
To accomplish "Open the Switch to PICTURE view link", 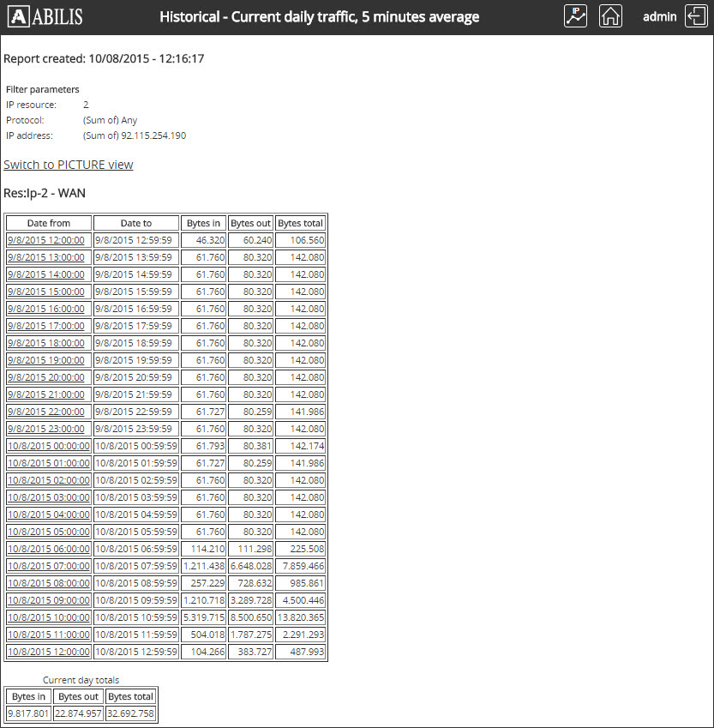I will (68, 165).
